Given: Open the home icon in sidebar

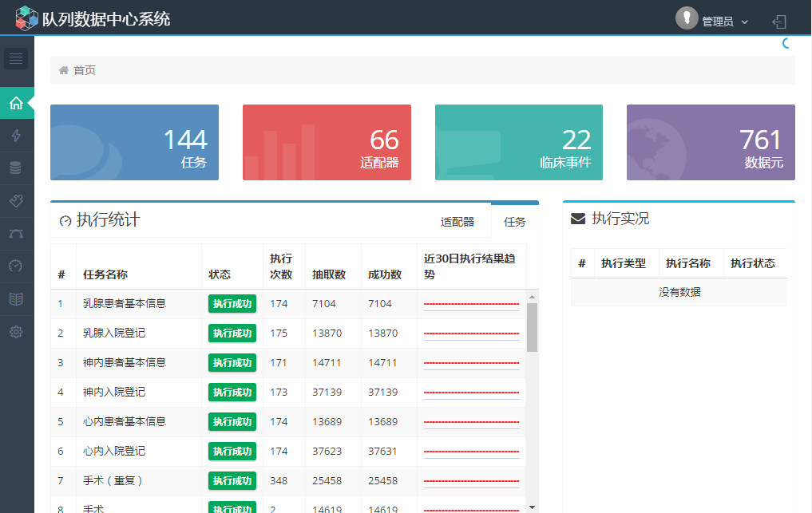Looking at the screenshot, I should pos(16,103).
